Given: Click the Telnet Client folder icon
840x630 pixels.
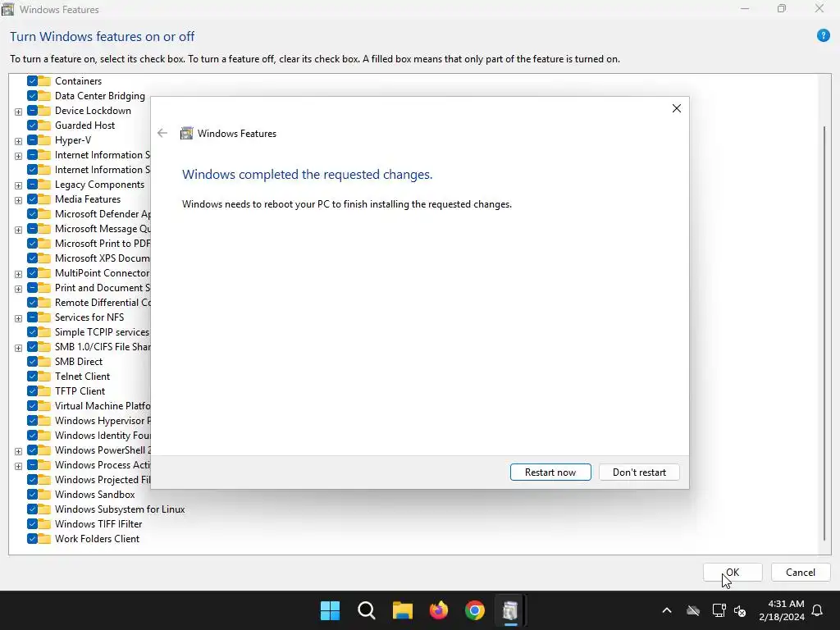Looking at the screenshot, I should point(44,376).
